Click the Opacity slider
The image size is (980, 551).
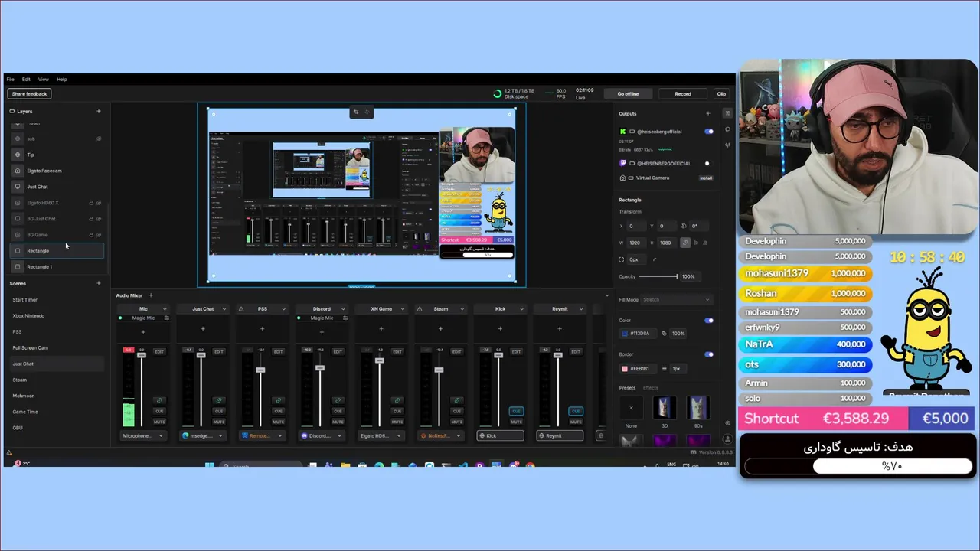click(658, 276)
